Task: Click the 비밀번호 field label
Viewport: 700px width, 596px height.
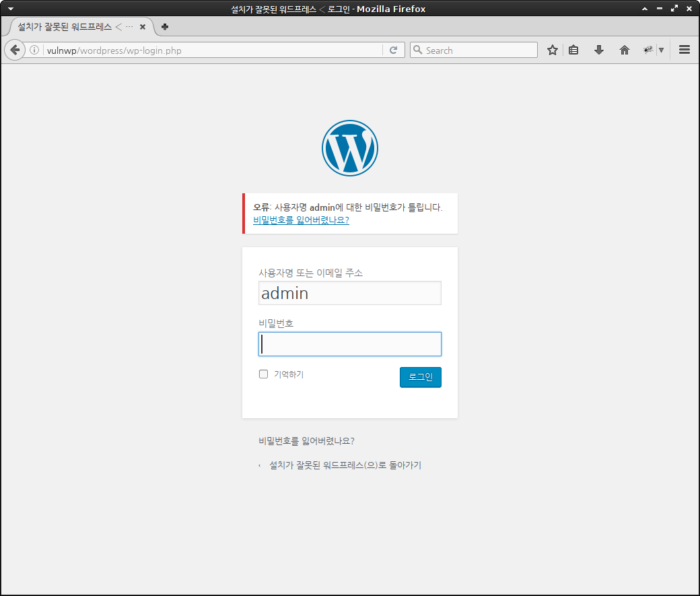Action: [x=276, y=323]
